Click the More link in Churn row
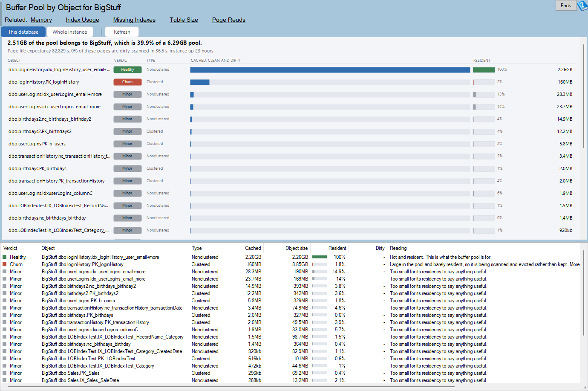The width and height of the screenshot is (588, 391). [575, 264]
